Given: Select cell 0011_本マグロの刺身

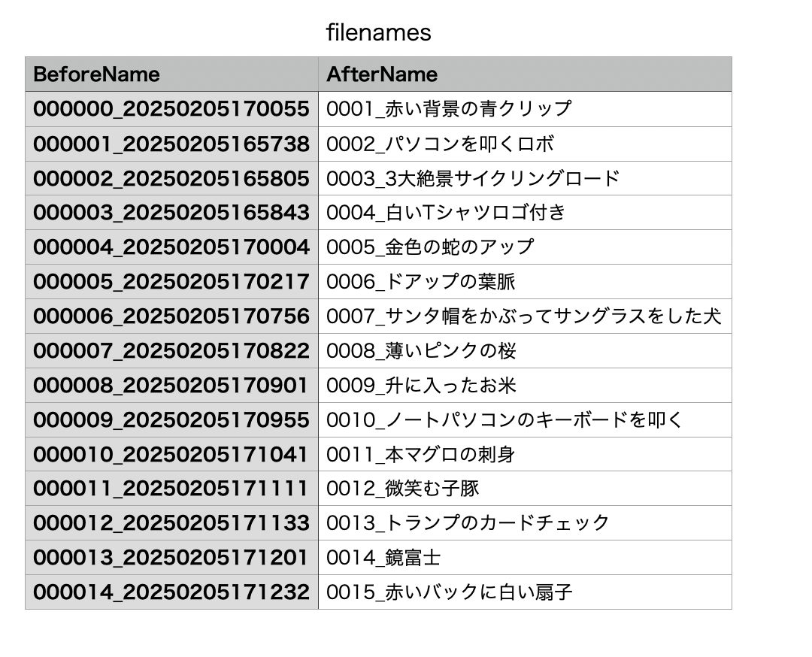Looking at the screenshot, I should (525, 454).
